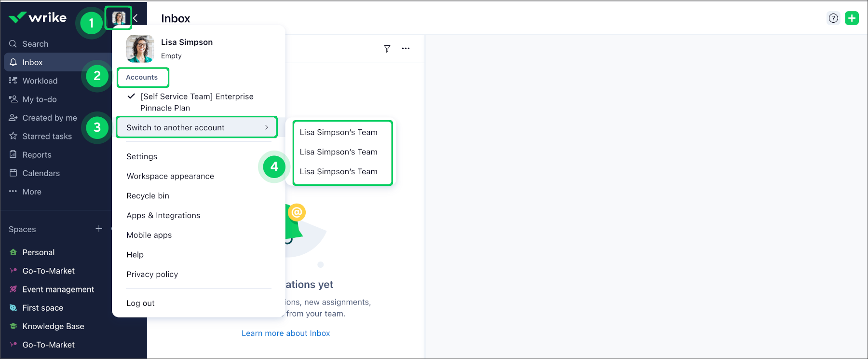This screenshot has height=359, width=868.
Task: Open the profile avatar menu
Action: [x=119, y=18]
